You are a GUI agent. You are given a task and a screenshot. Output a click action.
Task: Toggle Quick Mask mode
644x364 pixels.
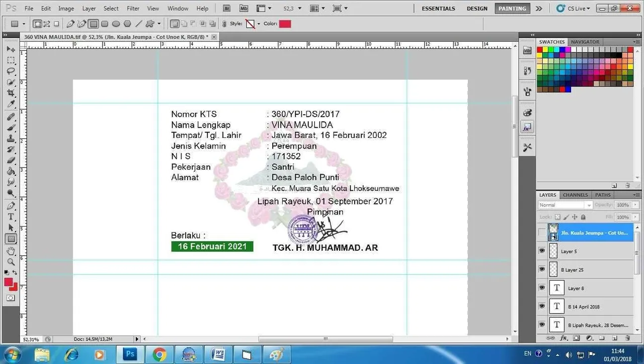point(11,298)
